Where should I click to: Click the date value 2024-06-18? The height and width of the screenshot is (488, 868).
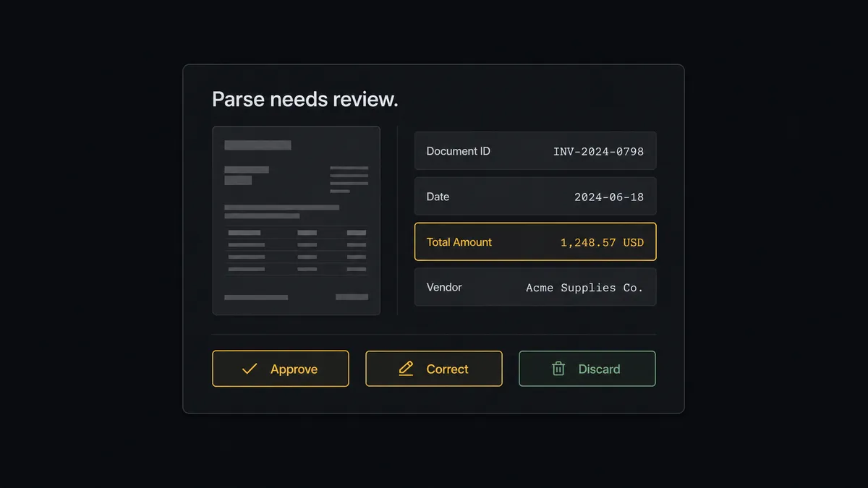[x=609, y=197]
